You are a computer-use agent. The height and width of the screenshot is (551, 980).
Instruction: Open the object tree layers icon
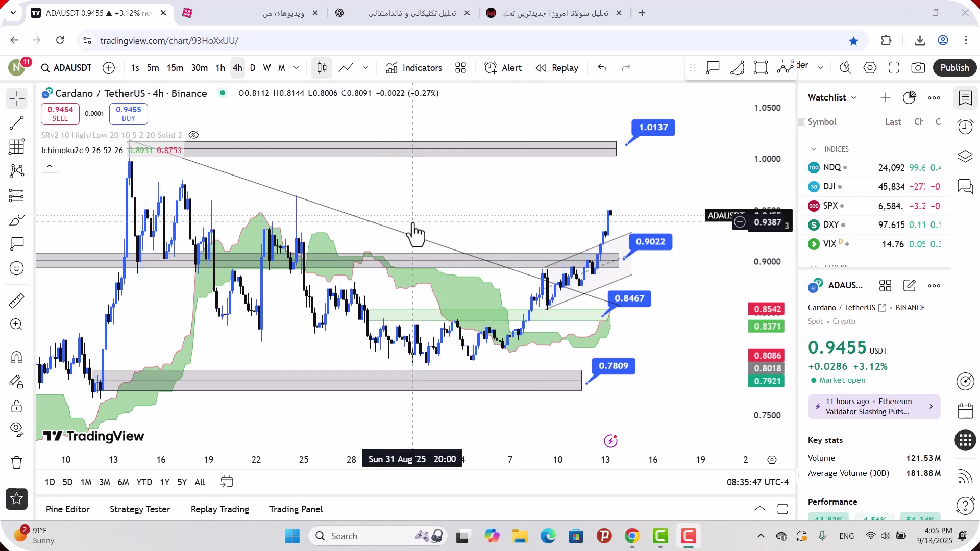[x=965, y=156]
